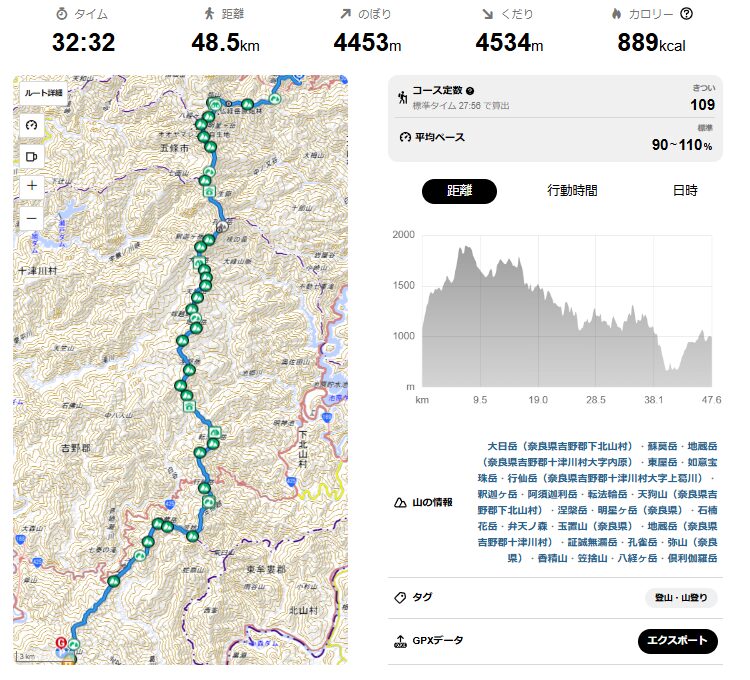Click the rest-point cup icon on map
Viewport: 750px width, 680px height.
tap(32, 156)
